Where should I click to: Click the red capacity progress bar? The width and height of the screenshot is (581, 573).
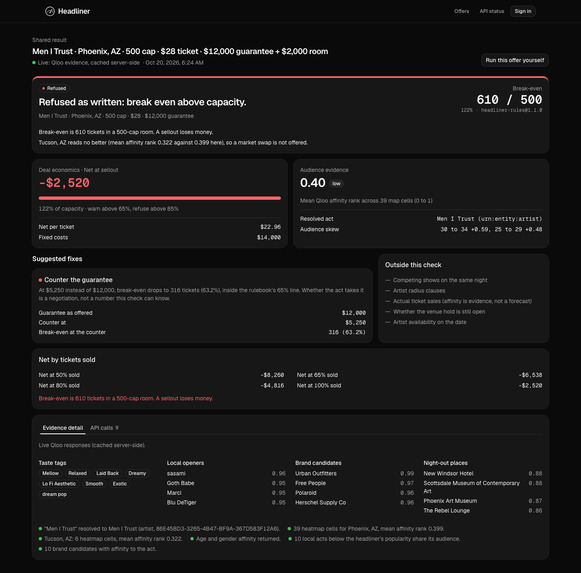(160, 198)
